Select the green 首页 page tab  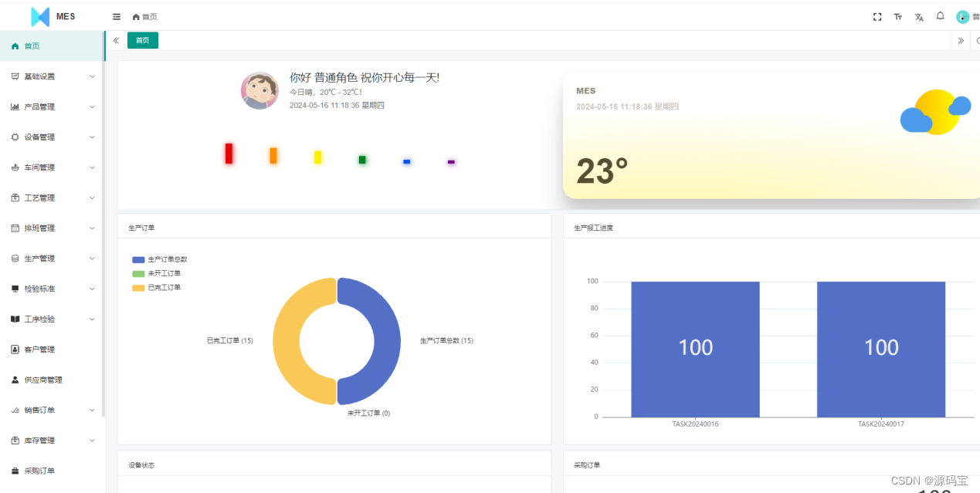[x=143, y=40]
